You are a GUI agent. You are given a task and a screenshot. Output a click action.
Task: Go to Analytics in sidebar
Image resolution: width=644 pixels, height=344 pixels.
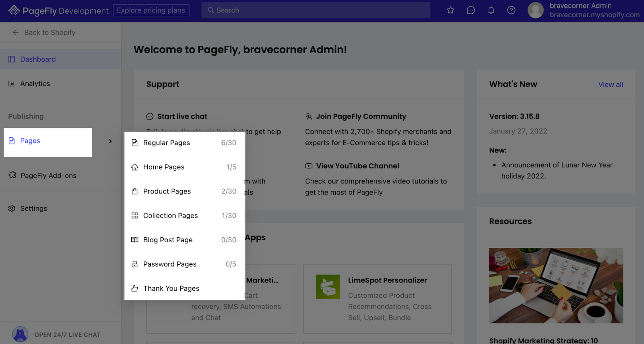tap(60, 83)
